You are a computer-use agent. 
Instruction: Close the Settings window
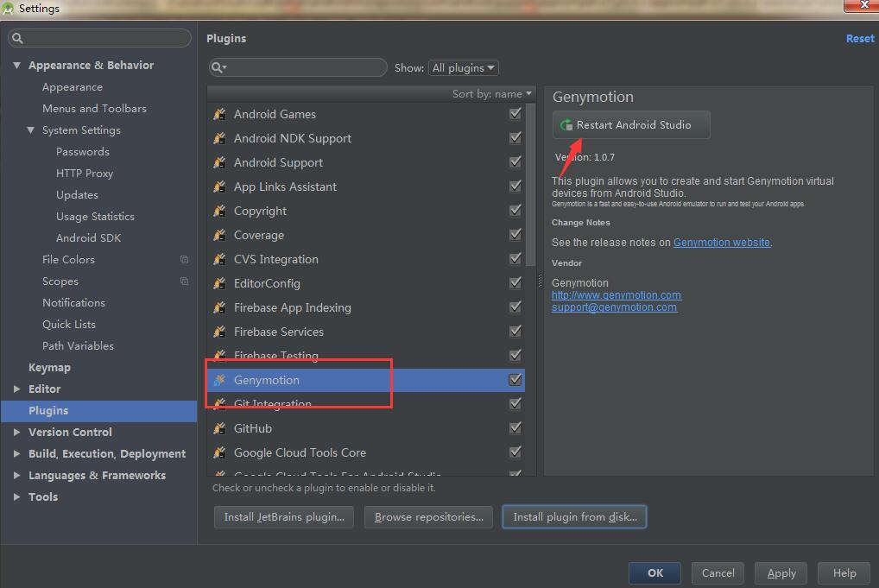click(x=862, y=5)
